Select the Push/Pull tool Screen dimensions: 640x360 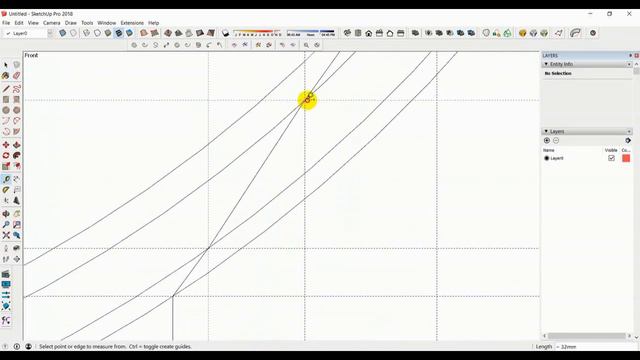16,145
